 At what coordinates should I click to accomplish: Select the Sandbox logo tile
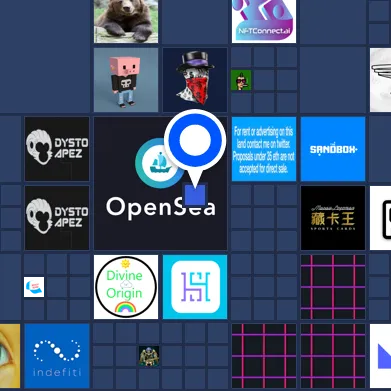(333, 149)
